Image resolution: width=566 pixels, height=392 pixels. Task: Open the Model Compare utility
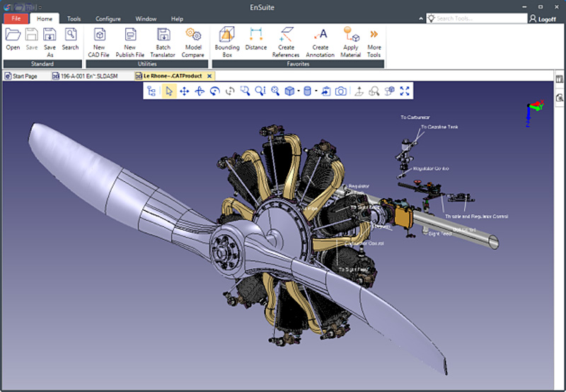coord(193,41)
